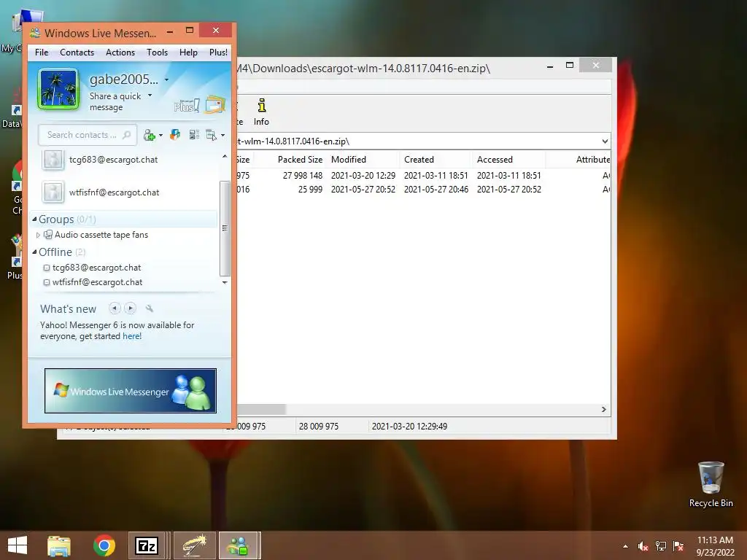Open the Contacts menu
Viewport: 747px width, 560px height.
(x=77, y=52)
